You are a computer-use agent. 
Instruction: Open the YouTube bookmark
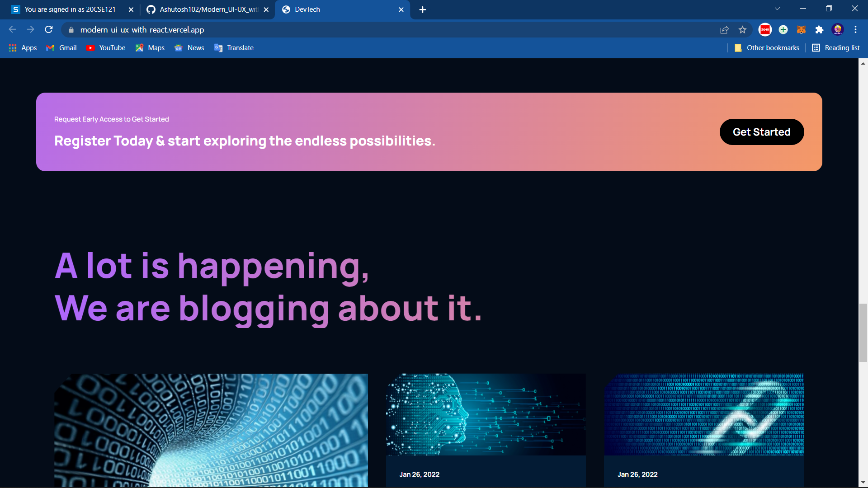106,48
